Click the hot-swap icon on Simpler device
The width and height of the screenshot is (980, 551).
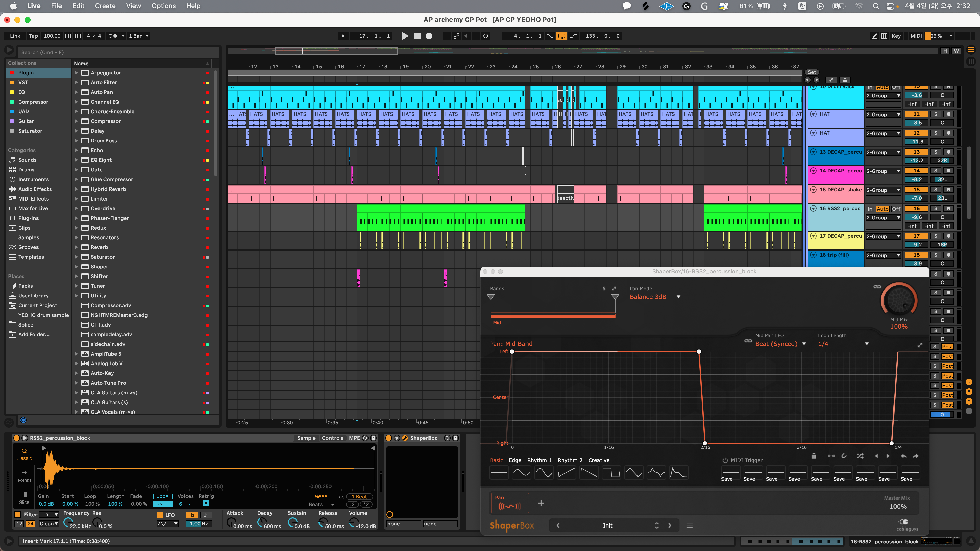tap(365, 438)
